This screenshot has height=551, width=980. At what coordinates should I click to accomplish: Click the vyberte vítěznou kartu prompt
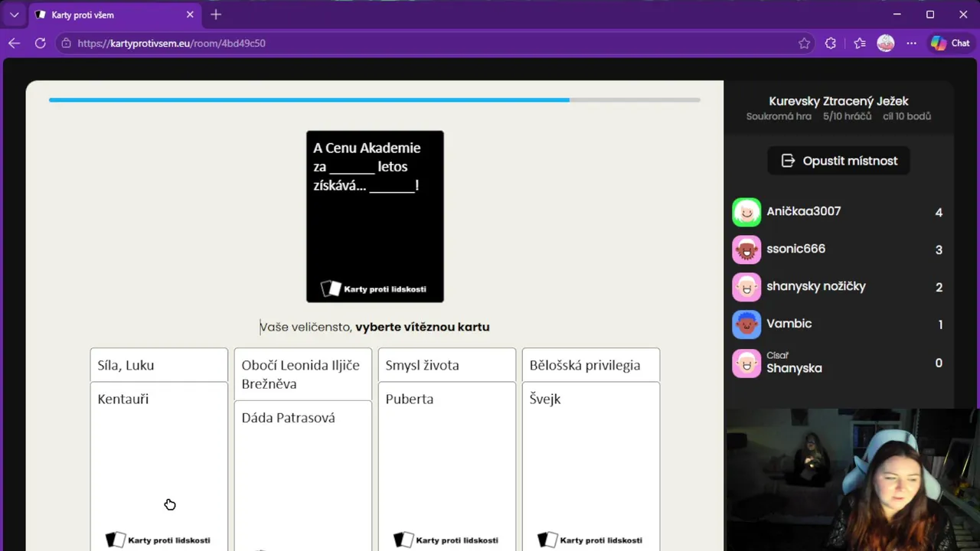point(423,327)
